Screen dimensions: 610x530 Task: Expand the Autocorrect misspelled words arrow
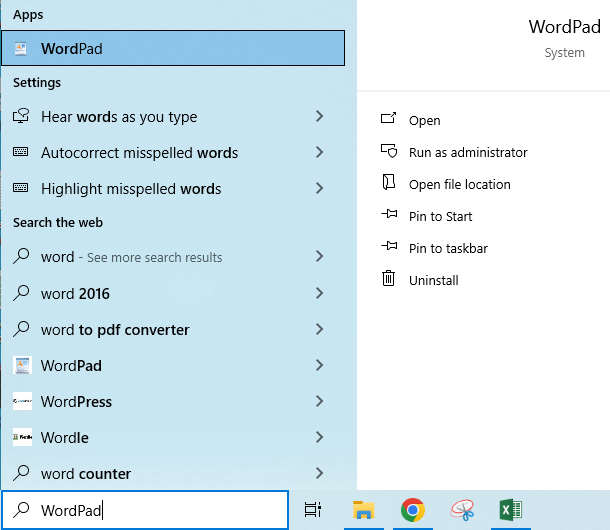319,152
